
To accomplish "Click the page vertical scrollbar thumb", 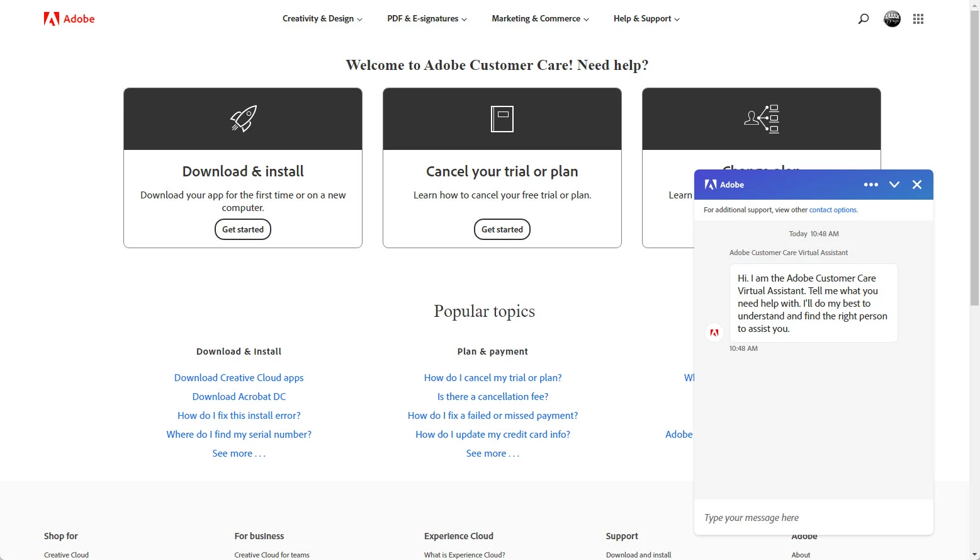I will tap(974, 157).
